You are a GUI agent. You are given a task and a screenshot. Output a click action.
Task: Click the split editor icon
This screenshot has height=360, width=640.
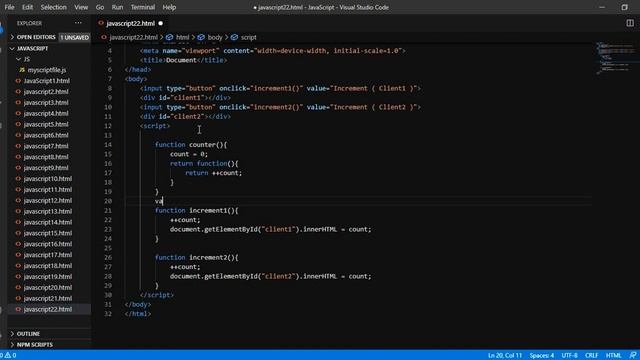630,23
